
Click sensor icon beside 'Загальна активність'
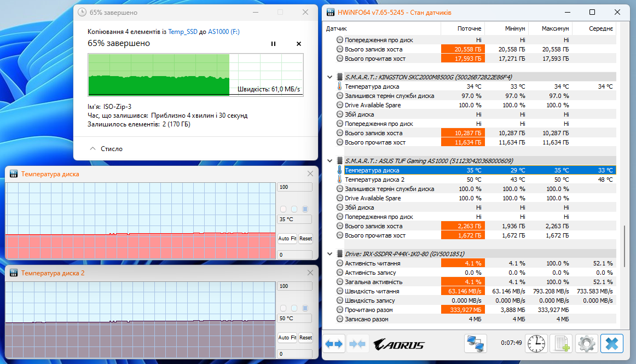pos(340,282)
